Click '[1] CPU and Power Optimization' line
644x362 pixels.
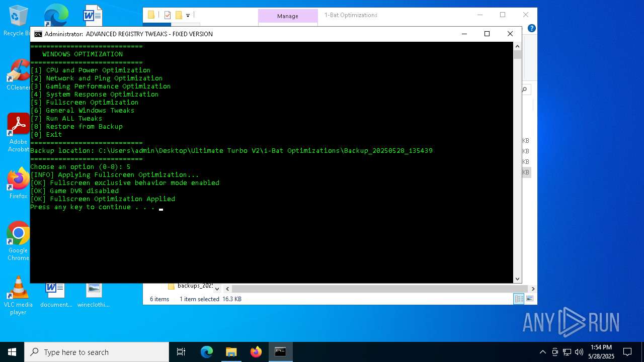click(x=91, y=70)
